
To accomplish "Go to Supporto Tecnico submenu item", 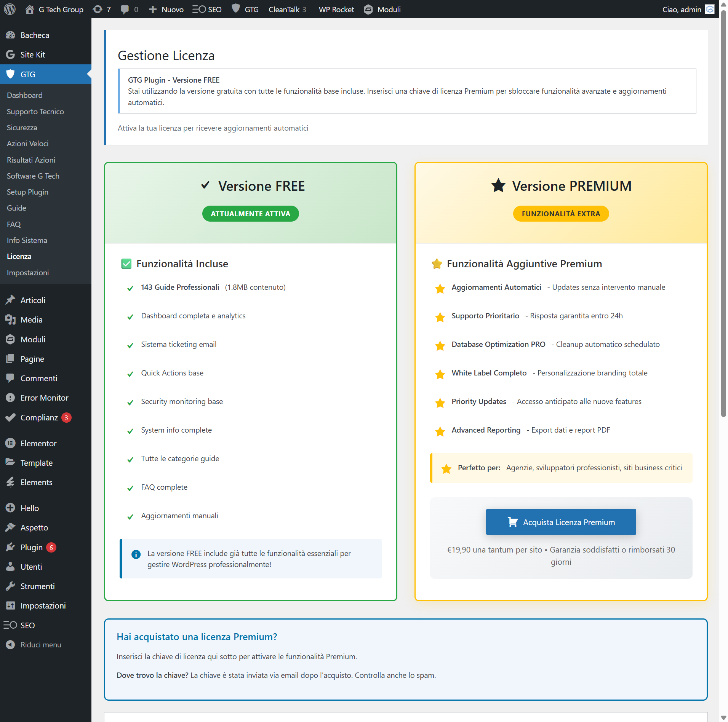I will (x=35, y=112).
